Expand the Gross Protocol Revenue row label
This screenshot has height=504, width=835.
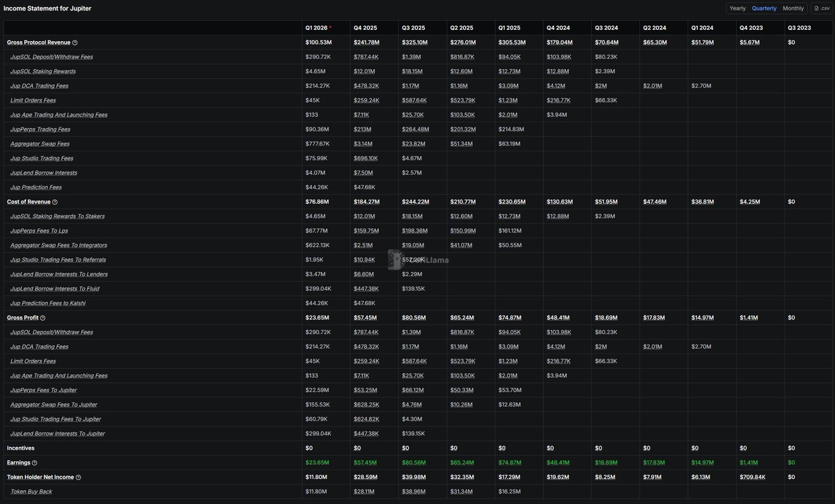38,42
